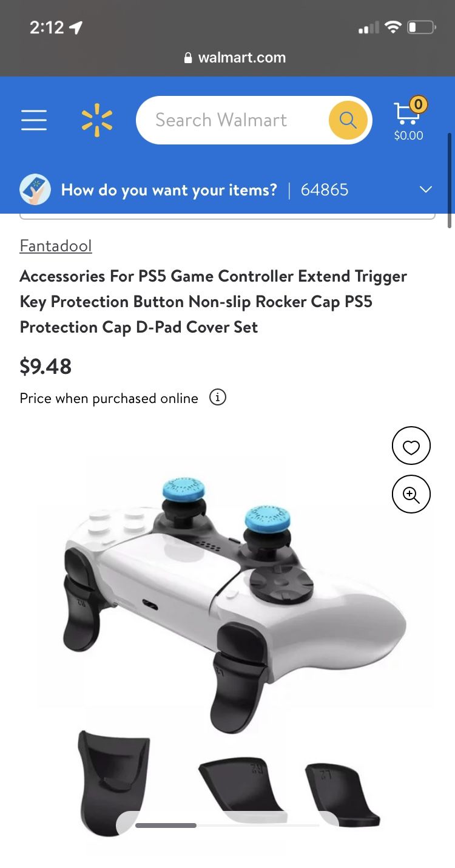The height and width of the screenshot is (868, 455).
Task: Tap the Walmart spark logo
Action: pos(97,120)
